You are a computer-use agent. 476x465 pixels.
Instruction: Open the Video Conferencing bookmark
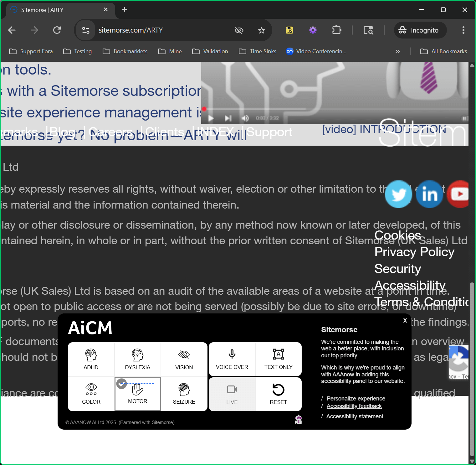click(x=316, y=51)
